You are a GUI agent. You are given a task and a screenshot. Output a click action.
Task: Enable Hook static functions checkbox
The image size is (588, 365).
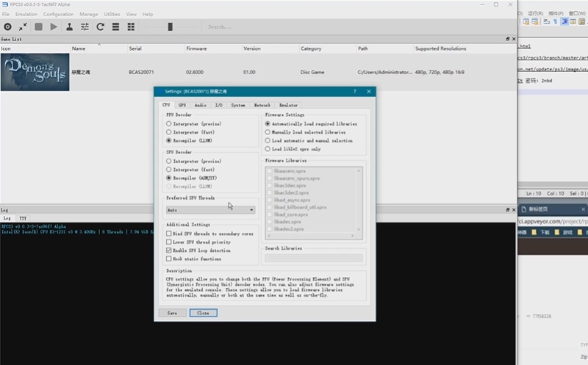tap(193, 259)
